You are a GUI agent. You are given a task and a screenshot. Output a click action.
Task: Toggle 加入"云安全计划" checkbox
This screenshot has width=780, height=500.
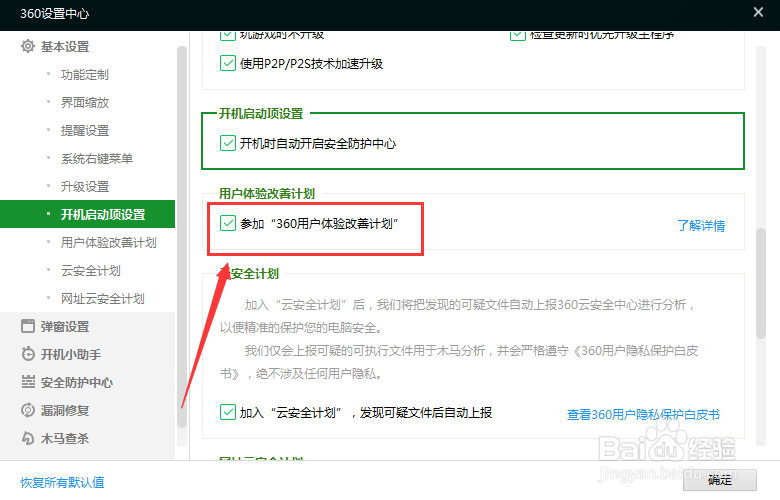[x=228, y=412]
